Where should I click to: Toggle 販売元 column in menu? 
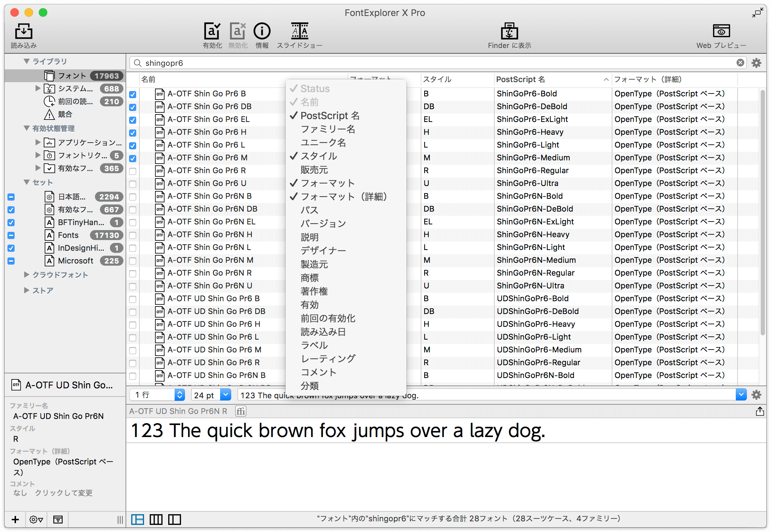346,170
